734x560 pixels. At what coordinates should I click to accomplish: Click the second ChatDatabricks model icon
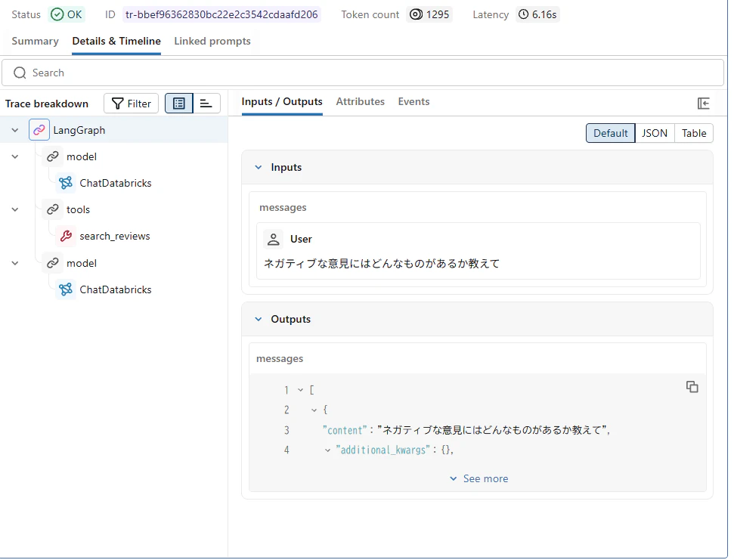(66, 289)
